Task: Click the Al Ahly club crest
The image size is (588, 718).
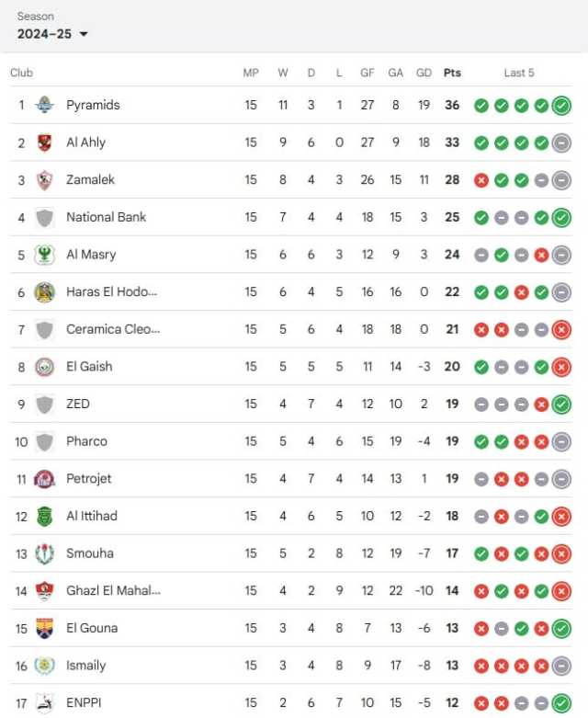Action: tap(44, 142)
